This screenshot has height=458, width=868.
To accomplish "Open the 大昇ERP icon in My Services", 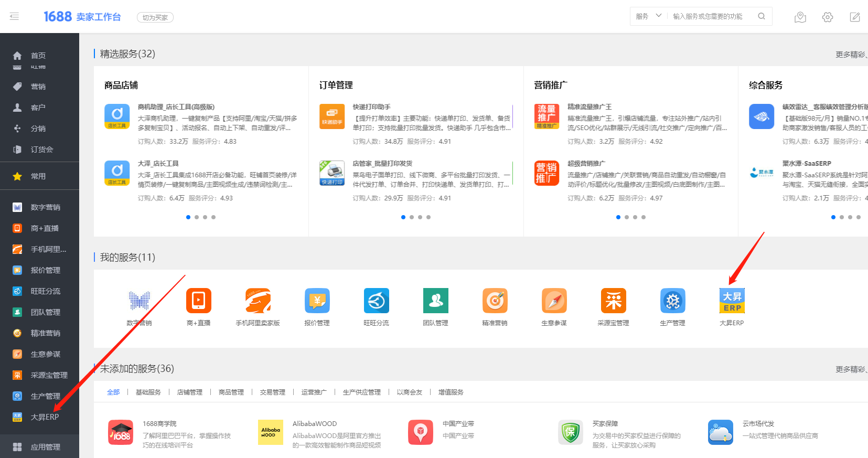I will (x=732, y=301).
